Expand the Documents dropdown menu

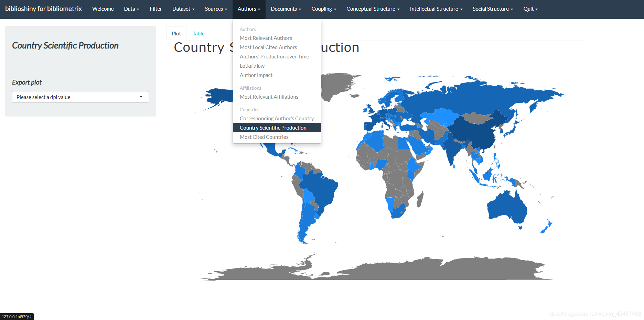point(286,9)
